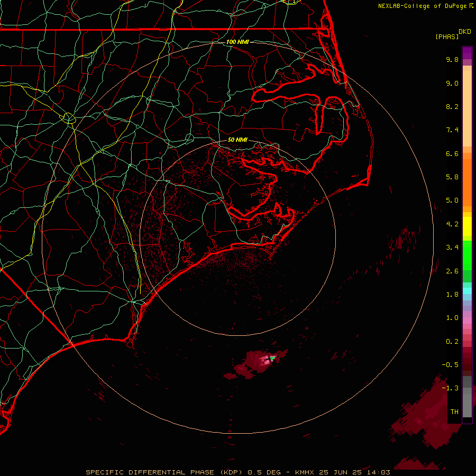Viewport: 476px width, 476px height.
Task: Pick the bright green color bar segment
Action: coord(467,255)
